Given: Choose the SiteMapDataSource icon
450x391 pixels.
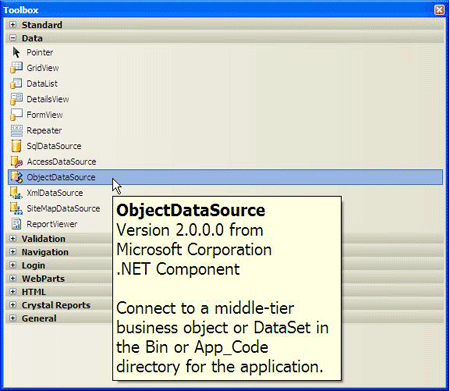Looking at the screenshot, I should pyautogui.click(x=16, y=208).
